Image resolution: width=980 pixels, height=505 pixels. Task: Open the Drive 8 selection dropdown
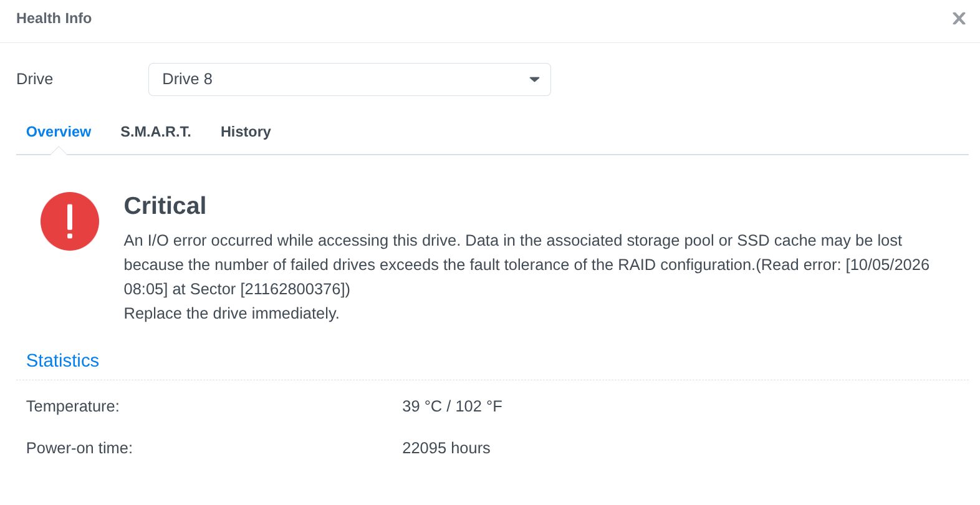(x=349, y=79)
